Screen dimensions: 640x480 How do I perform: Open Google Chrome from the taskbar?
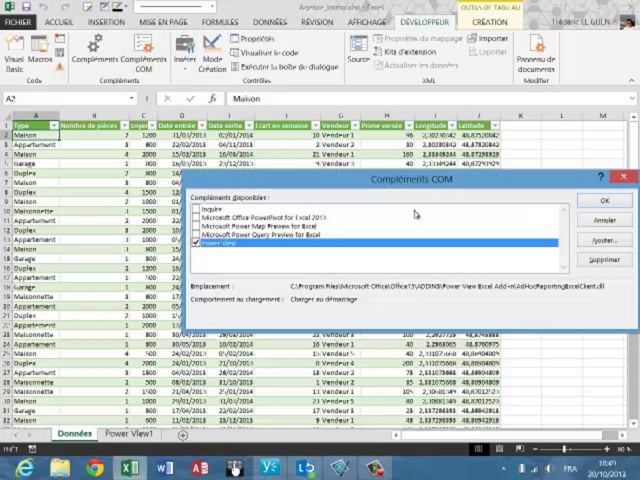click(95, 468)
